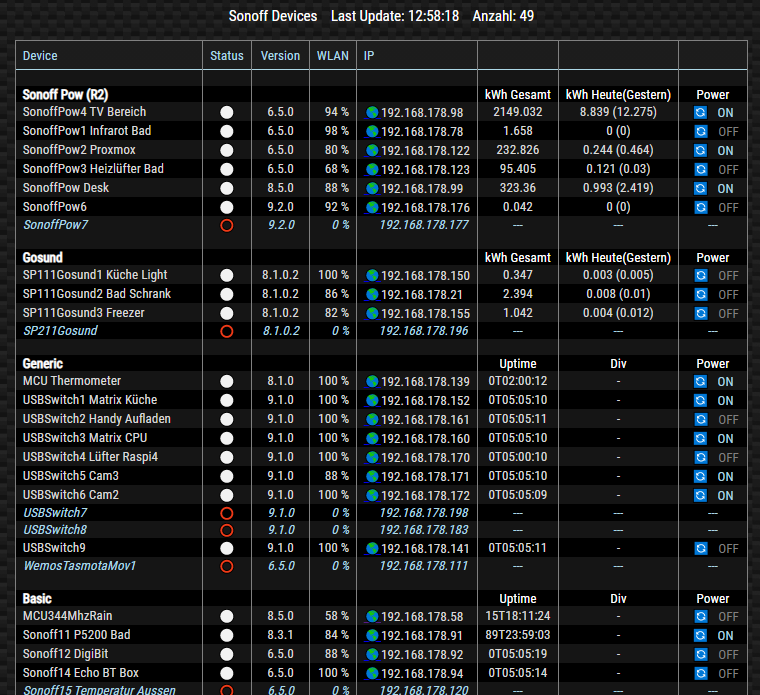Screen dimensions: 760x695
Task: Open the IP address link 192.168.178.123
Action: [425, 170]
